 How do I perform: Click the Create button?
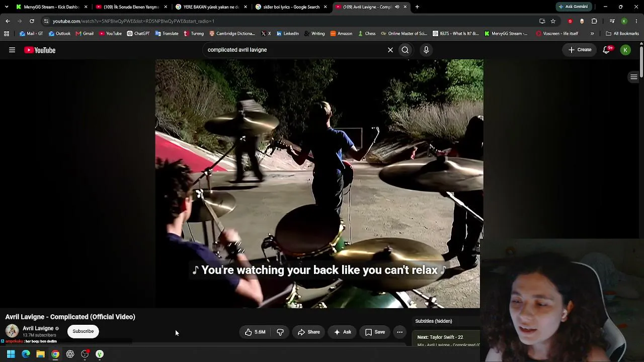pyautogui.click(x=580, y=50)
